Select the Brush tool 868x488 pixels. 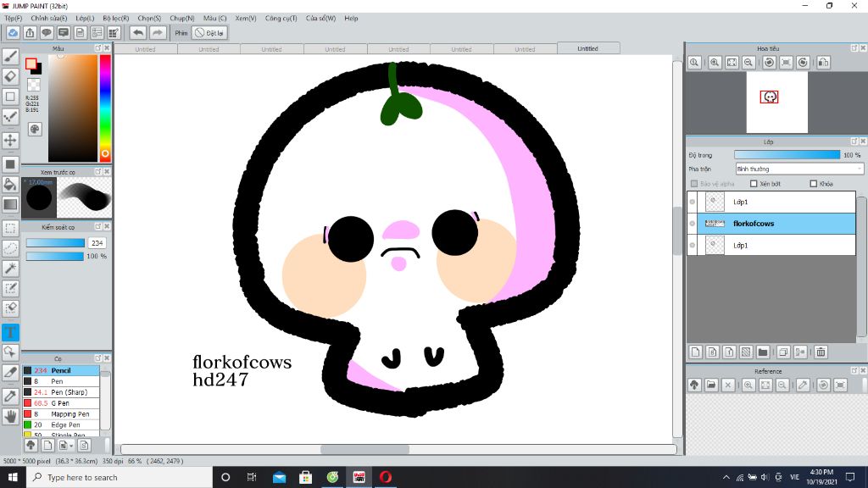tap(10, 57)
